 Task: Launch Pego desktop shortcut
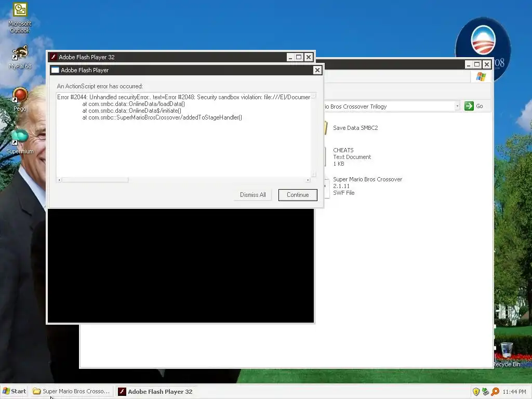(20, 99)
